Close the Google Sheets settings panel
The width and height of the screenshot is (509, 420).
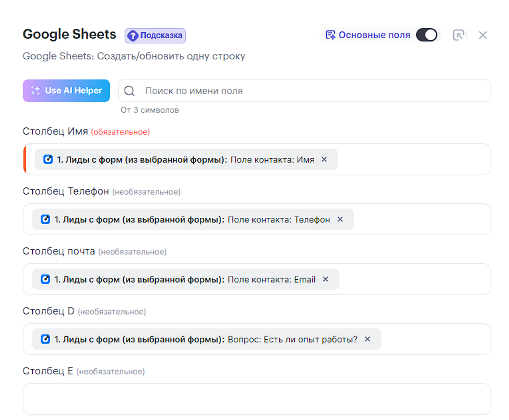click(482, 35)
